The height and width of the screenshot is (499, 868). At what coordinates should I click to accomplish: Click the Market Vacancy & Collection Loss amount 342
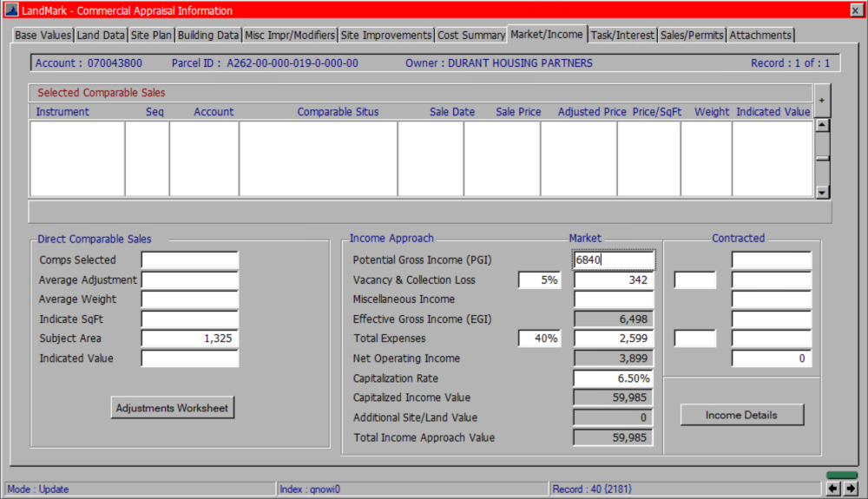pyautogui.click(x=614, y=279)
